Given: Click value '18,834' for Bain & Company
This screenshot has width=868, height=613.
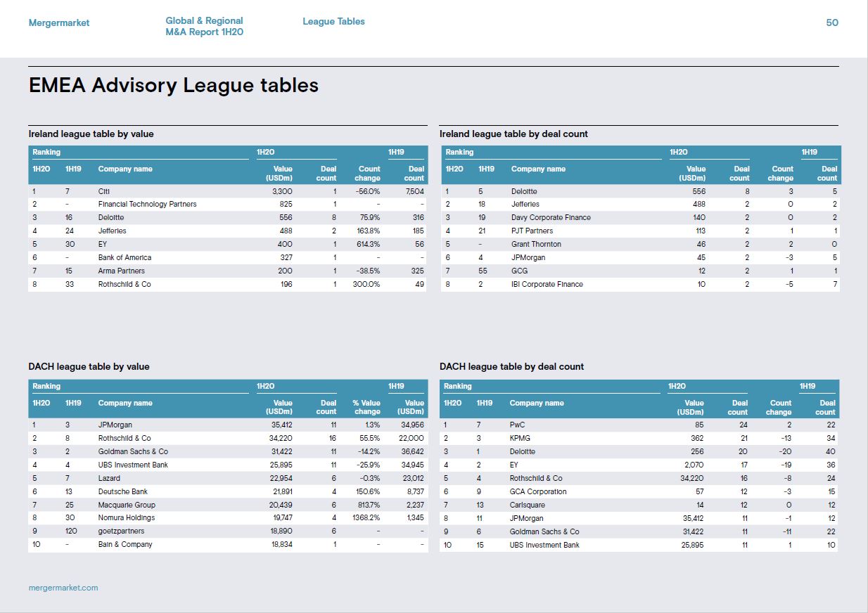Looking at the screenshot, I should click(x=281, y=544).
